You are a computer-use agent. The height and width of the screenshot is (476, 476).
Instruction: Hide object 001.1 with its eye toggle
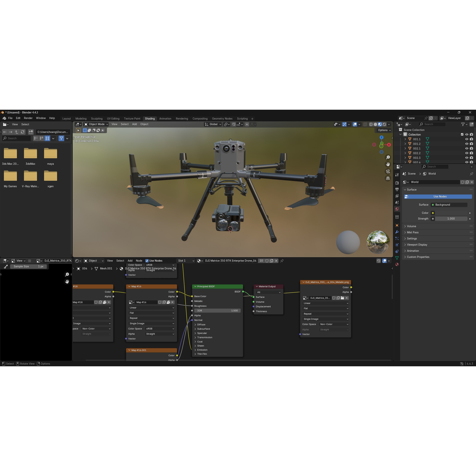click(x=467, y=139)
